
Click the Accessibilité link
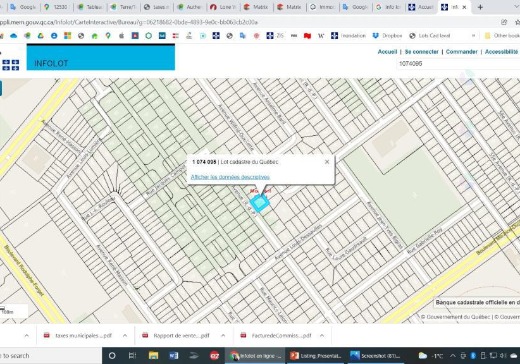[x=501, y=52]
